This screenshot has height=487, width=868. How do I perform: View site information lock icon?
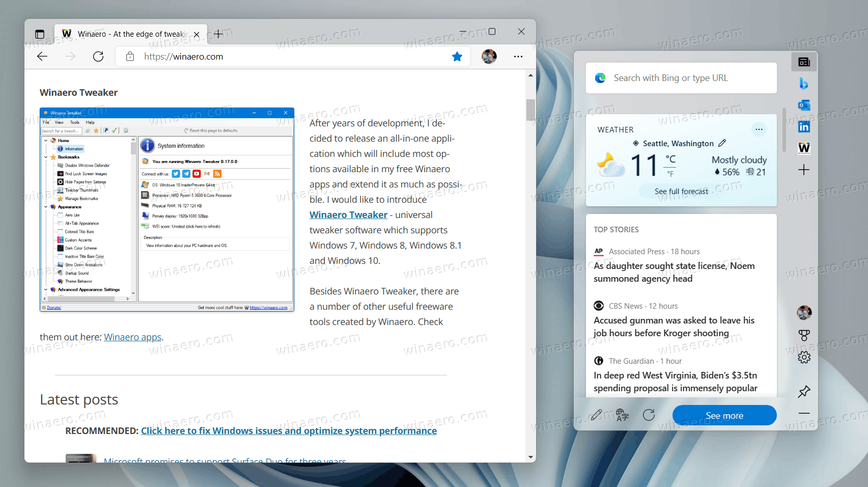(130, 57)
